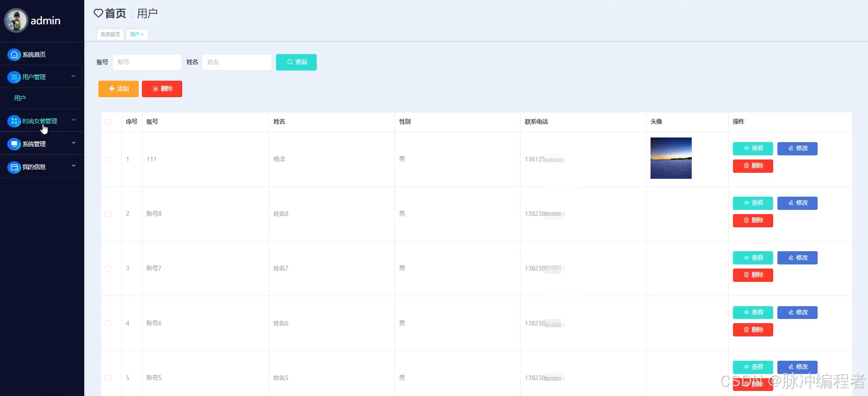Switch to the 系统首页 tab
The width and height of the screenshot is (868, 396).
(x=110, y=34)
